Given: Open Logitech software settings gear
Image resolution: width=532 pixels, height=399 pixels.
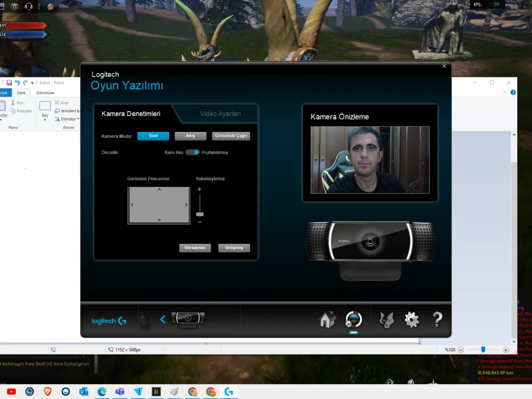Looking at the screenshot, I should pyautogui.click(x=411, y=319).
